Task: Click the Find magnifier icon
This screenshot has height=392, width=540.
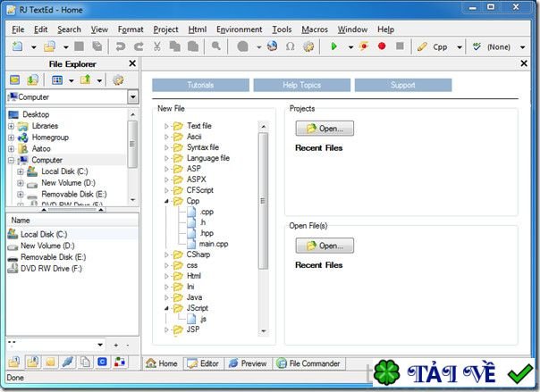Action: pyautogui.click(x=216, y=46)
